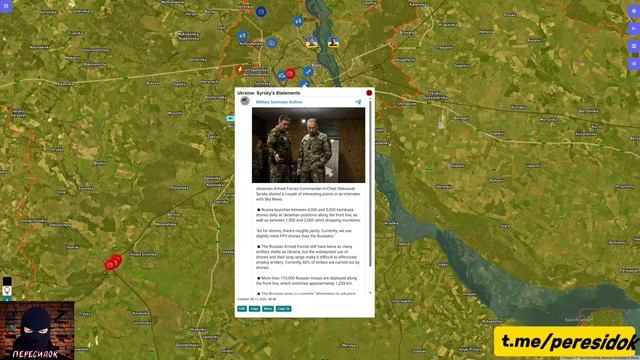
Task: Open the Military Summary Archive channel link
Action: (x=279, y=102)
